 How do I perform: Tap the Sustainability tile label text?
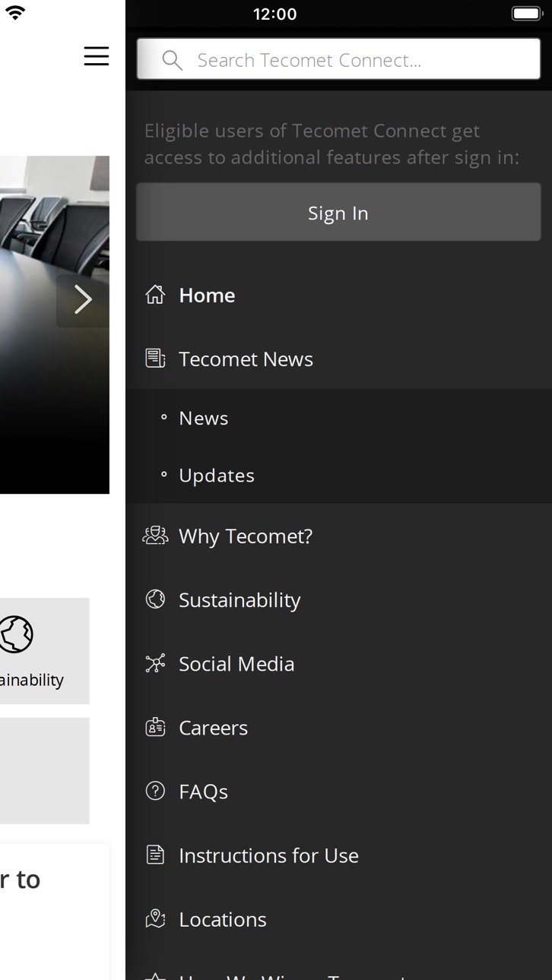32,680
